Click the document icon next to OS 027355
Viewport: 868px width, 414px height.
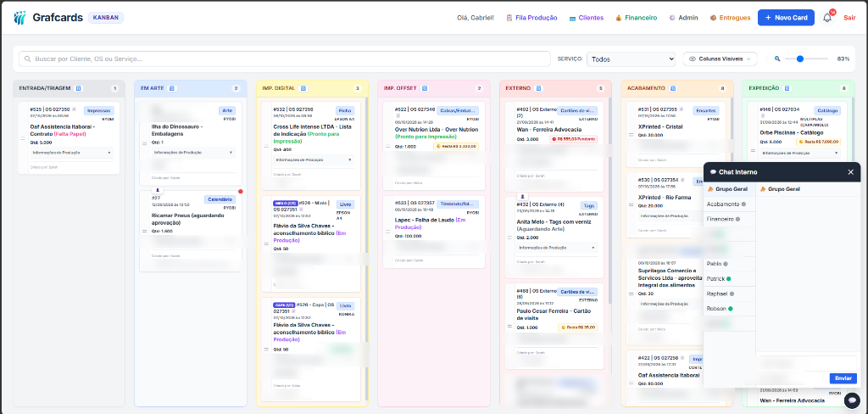[682, 109]
